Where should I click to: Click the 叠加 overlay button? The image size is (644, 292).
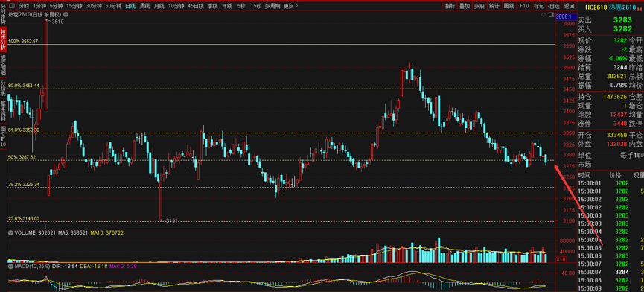click(465, 6)
